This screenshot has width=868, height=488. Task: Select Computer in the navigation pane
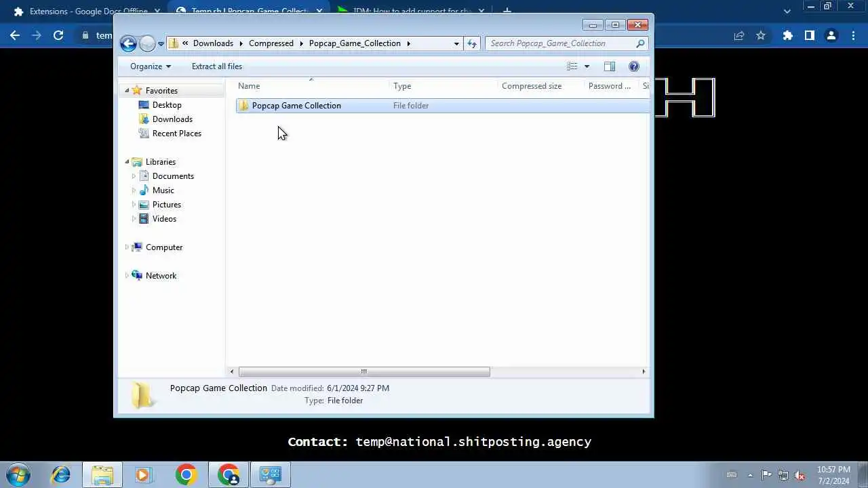pyautogui.click(x=164, y=247)
